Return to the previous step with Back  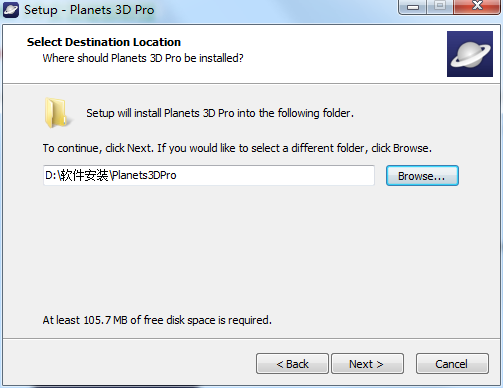[292, 364]
